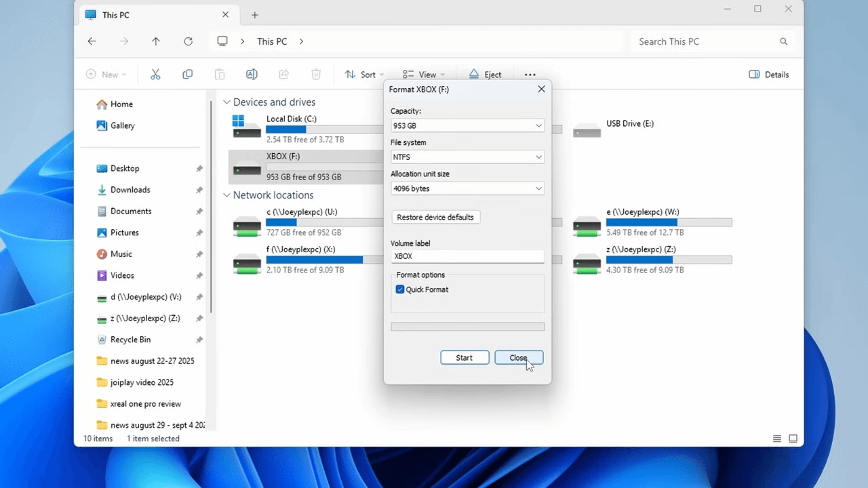Click the Up directory arrow
The width and height of the screenshot is (868, 488).
[156, 41]
